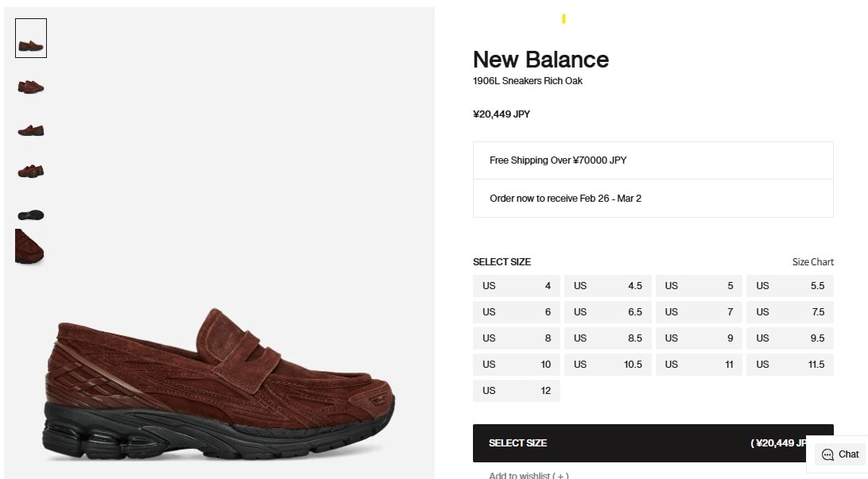Image resolution: width=868 pixels, height=479 pixels.
Task: Choose size US 4
Action: [x=517, y=286]
